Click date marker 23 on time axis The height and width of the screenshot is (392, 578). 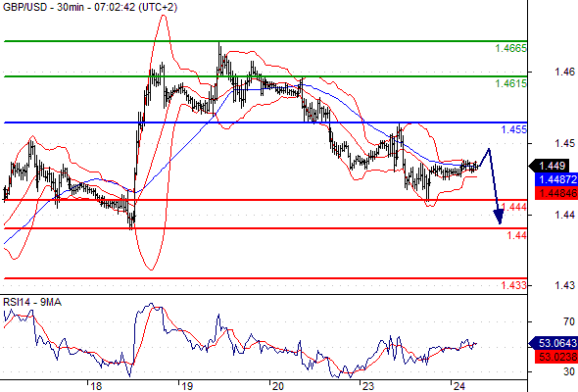(x=368, y=386)
